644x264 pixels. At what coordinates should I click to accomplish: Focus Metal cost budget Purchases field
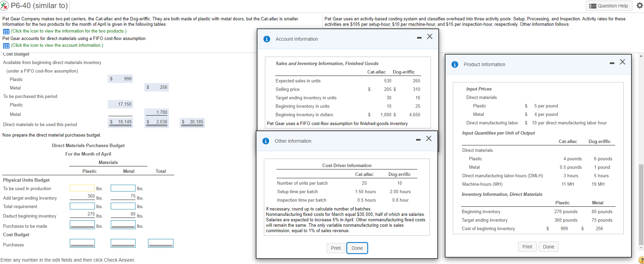123,243
